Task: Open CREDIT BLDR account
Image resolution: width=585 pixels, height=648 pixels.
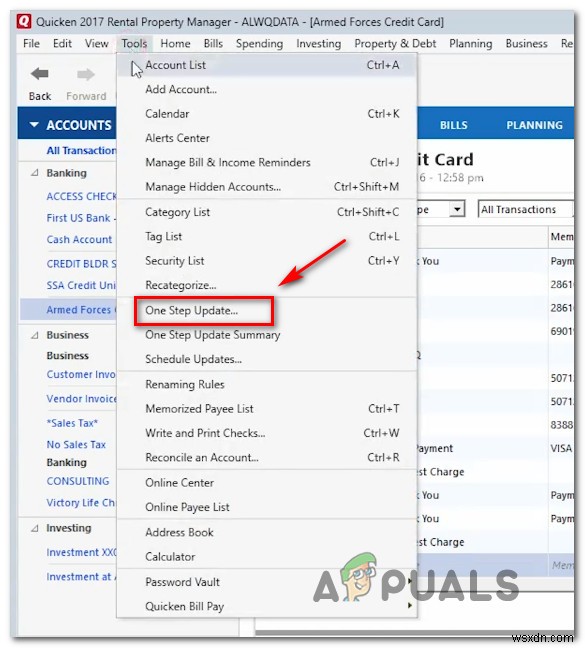Action: pos(81,264)
